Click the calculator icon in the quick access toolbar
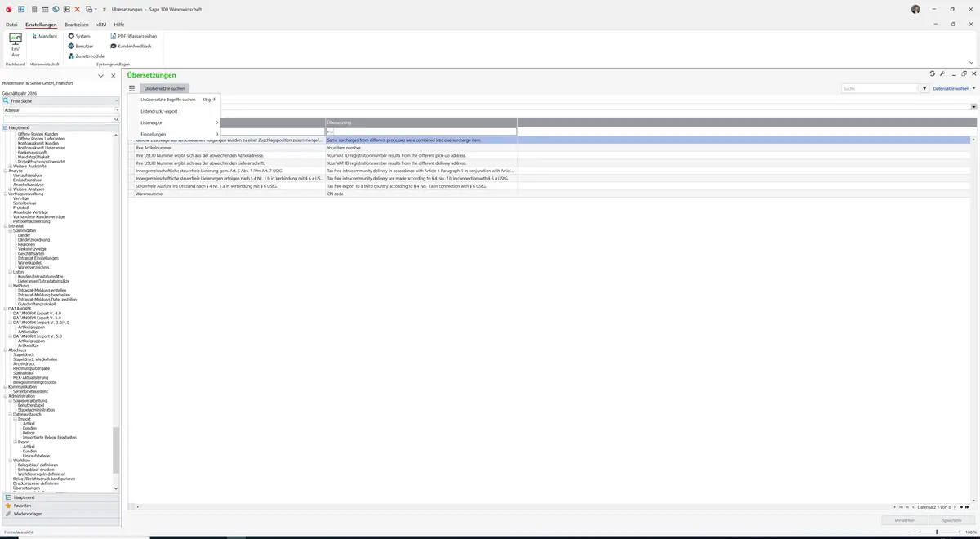Screen dimensions: 980x539 (33, 9)
